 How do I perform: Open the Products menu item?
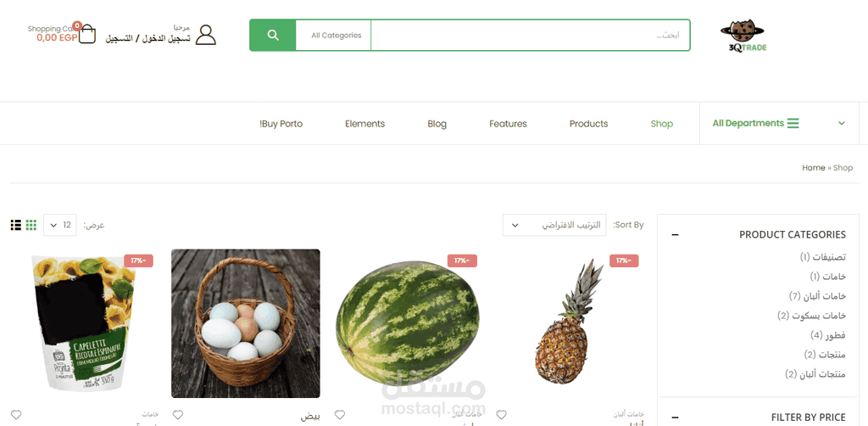click(x=588, y=124)
